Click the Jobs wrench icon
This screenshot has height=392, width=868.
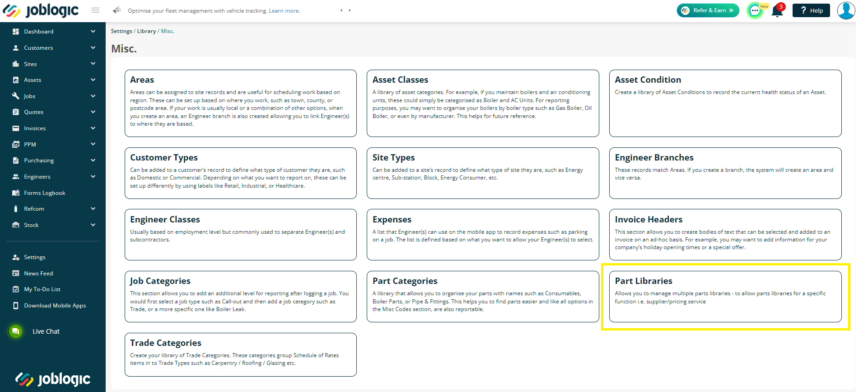pyautogui.click(x=16, y=96)
